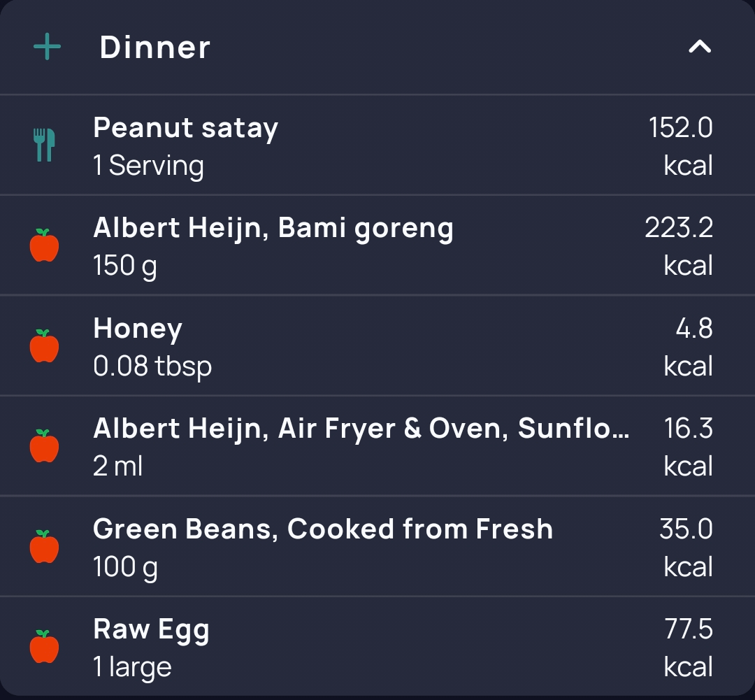
Task: Select Green Beans, Cooked from Fresh
Action: pos(377,546)
